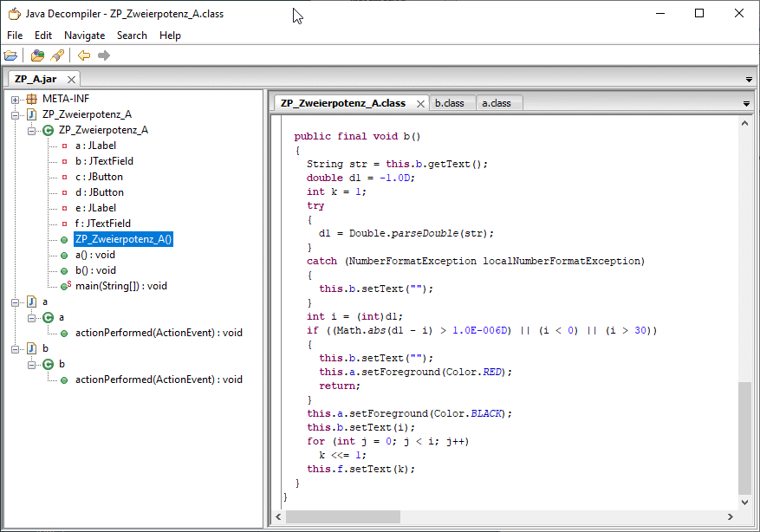Select the b() : void method

tap(95, 270)
